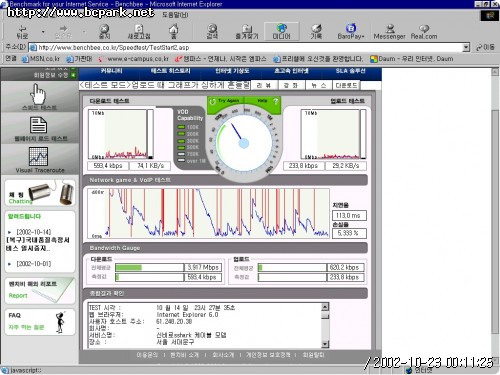Open the MSN.co.kr links bar shortcut
Screen dimensions: 500x375
[41, 59]
